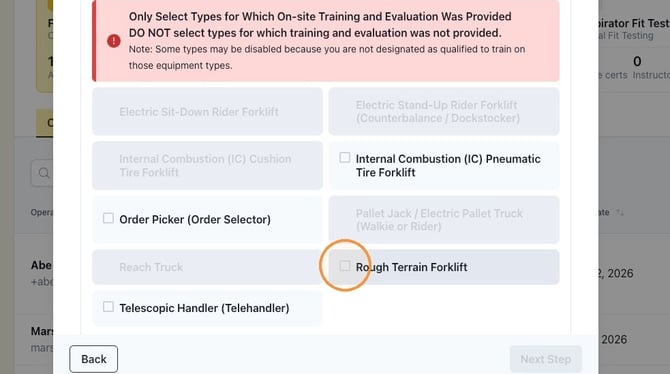Go back with the Back button
Image resolution: width=670 pixels, height=374 pixels.
[x=94, y=359]
